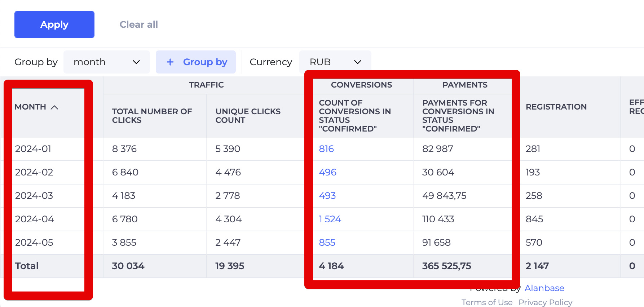
Task: Click the Count of Conversions column header
Action: 355,116
